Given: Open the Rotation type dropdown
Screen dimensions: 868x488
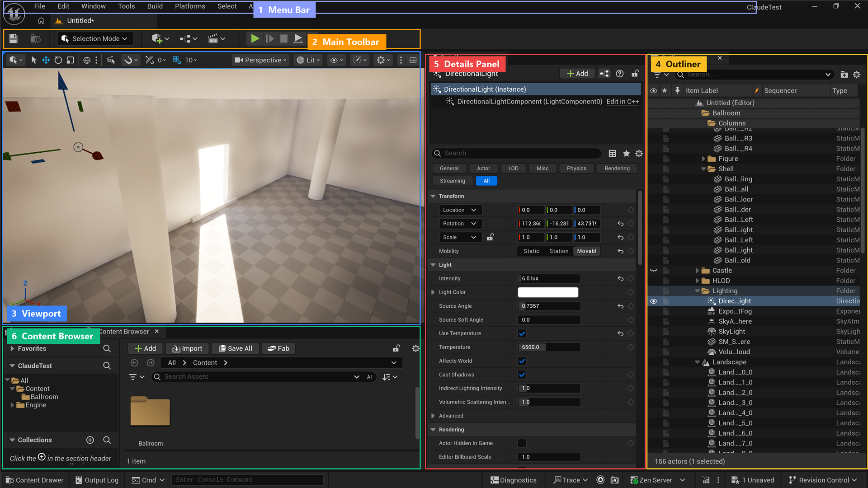Looking at the screenshot, I should click(x=460, y=224).
